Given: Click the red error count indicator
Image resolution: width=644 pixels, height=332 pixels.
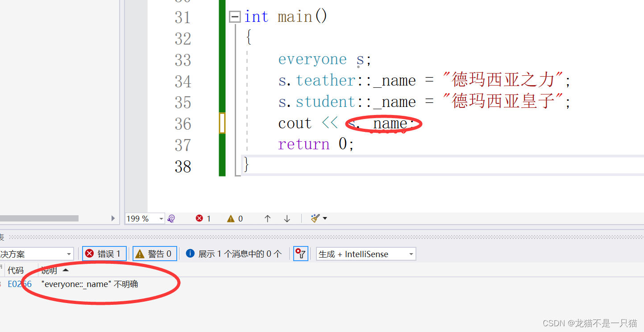Looking at the screenshot, I should pos(204,218).
